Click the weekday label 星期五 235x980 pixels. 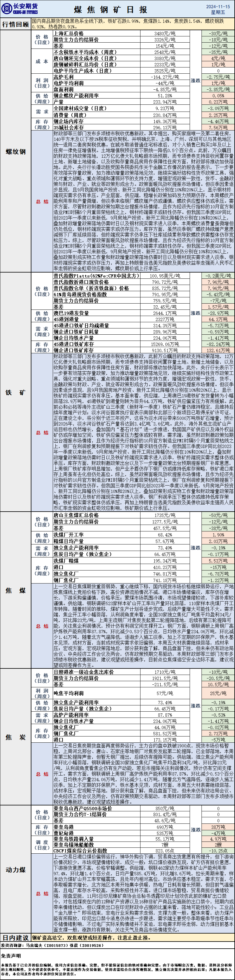point(218,12)
